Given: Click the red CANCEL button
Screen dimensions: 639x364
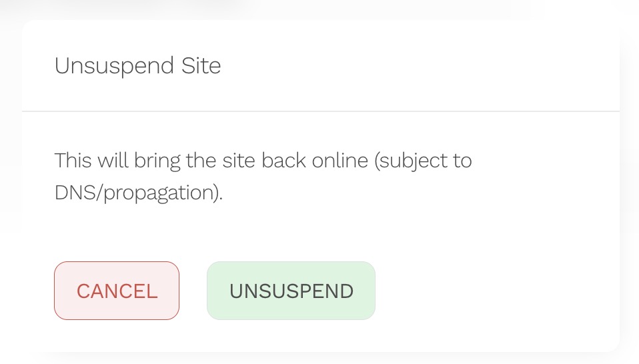Looking at the screenshot, I should [x=117, y=291].
